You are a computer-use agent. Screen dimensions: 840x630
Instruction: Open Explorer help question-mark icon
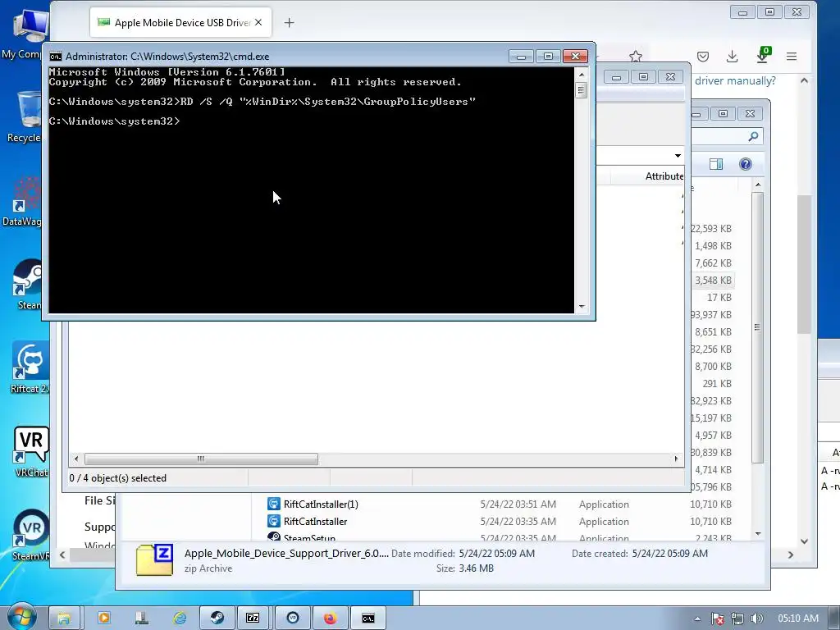[x=745, y=164]
